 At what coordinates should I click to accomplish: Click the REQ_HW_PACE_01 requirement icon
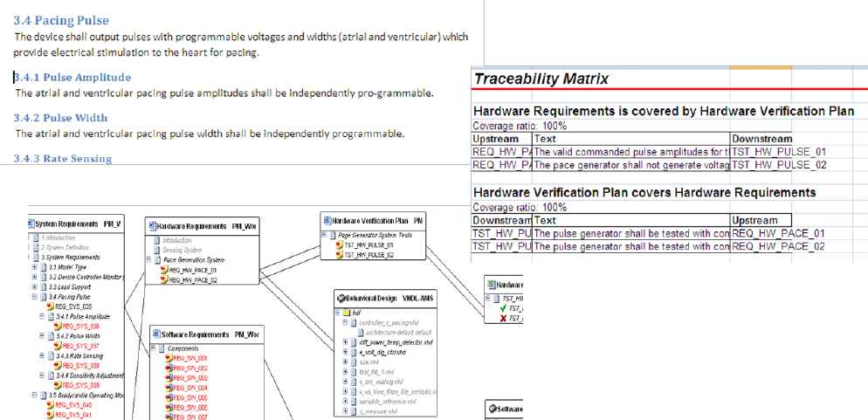[x=164, y=270]
